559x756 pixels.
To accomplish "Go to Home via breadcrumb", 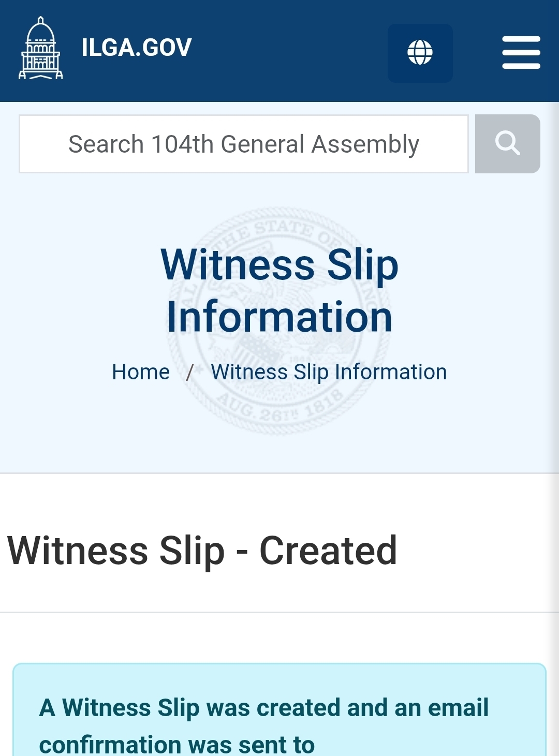I will (141, 372).
